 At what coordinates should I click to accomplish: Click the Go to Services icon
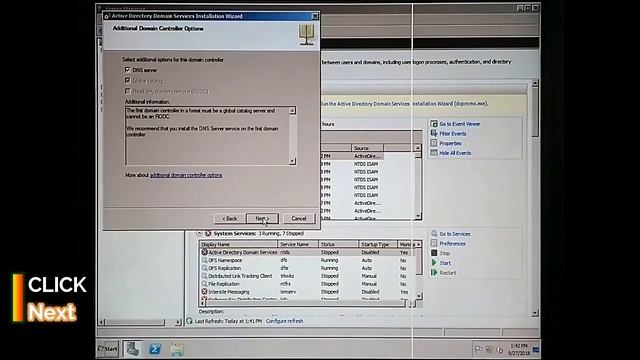point(434,233)
